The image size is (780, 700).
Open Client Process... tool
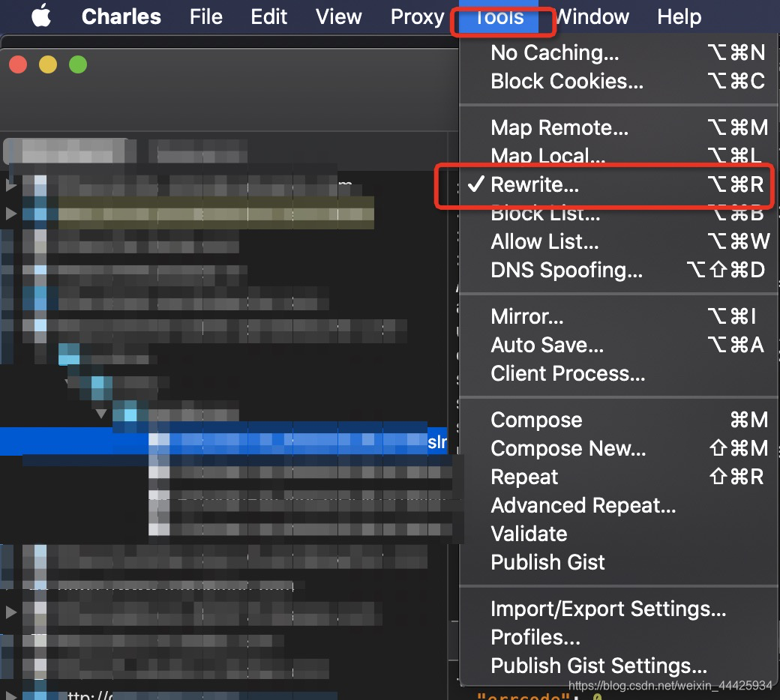click(x=619, y=373)
